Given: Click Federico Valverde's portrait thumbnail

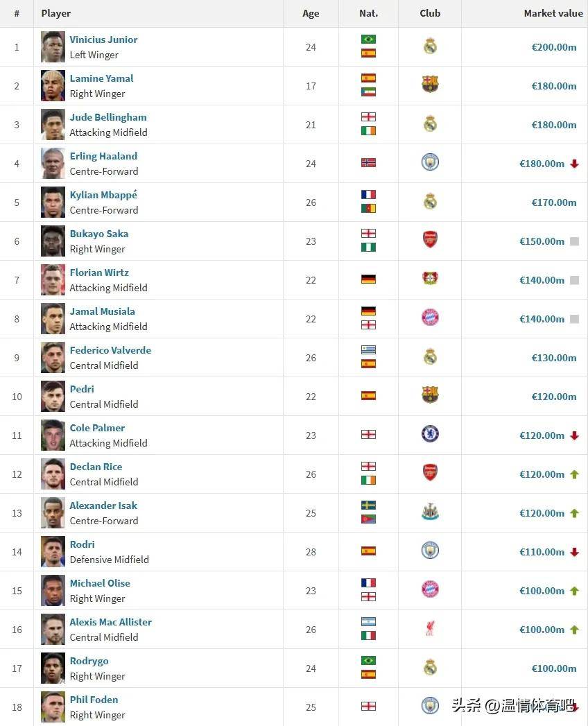Looking at the screenshot, I should 53,357.
